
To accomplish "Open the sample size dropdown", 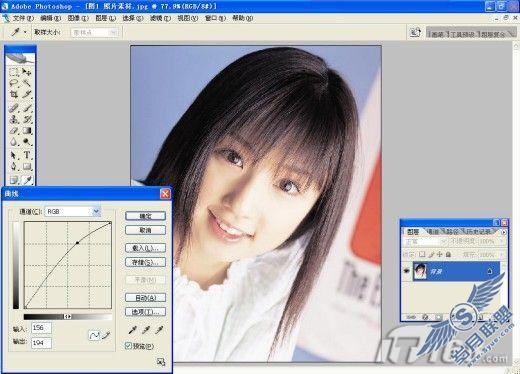I will coord(95,32).
